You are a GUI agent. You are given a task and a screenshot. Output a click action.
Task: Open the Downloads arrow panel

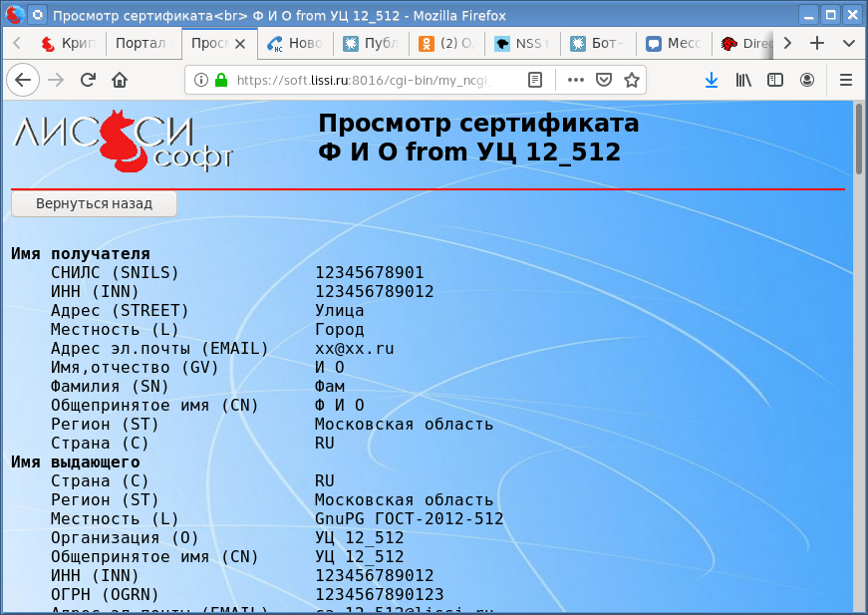(712, 80)
